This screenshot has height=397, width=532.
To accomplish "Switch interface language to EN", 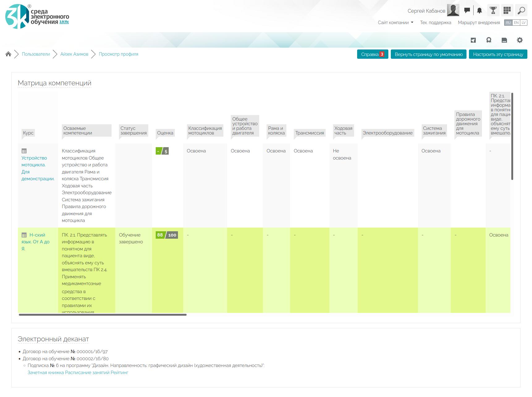I will point(516,23).
